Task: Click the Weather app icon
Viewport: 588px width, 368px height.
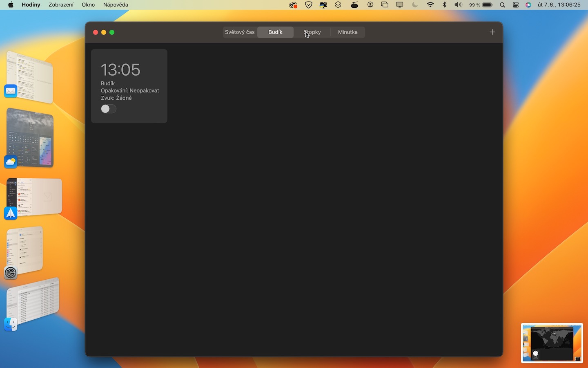Action: (11, 162)
